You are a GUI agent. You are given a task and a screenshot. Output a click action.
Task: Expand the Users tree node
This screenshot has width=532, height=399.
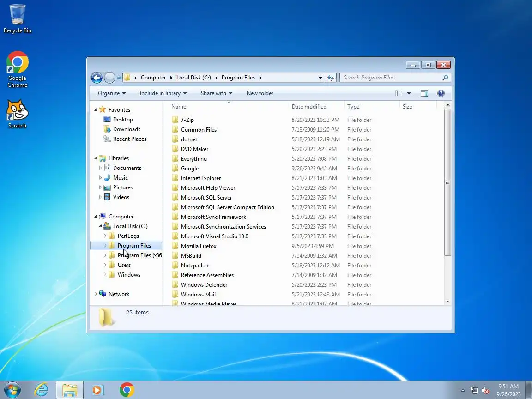click(x=105, y=265)
